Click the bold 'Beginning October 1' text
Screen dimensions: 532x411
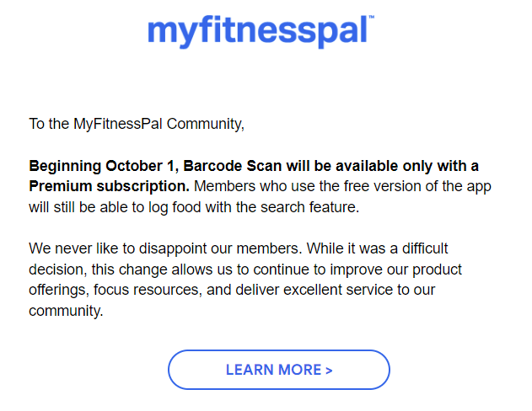coord(104,166)
